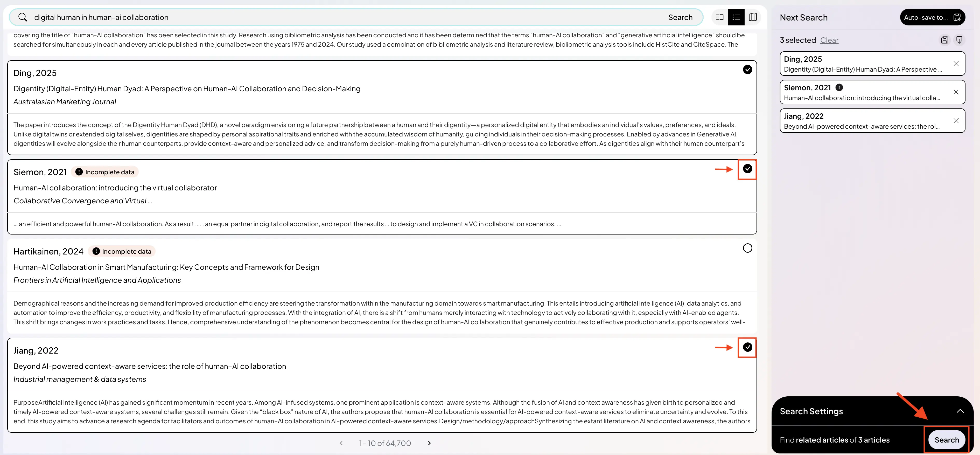Deselect the Jiang, 2022 article checkbox
Image resolution: width=980 pixels, height=455 pixels.
(747, 347)
